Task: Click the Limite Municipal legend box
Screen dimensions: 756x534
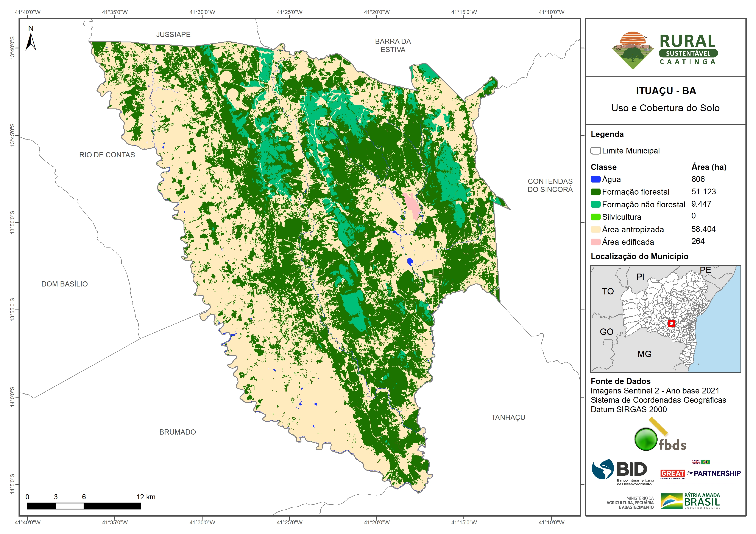Action: click(595, 151)
